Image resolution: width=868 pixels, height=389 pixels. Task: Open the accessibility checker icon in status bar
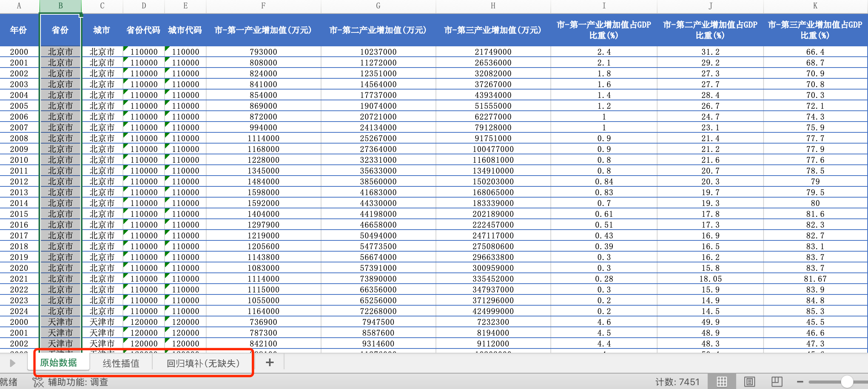[x=38, y=382]
